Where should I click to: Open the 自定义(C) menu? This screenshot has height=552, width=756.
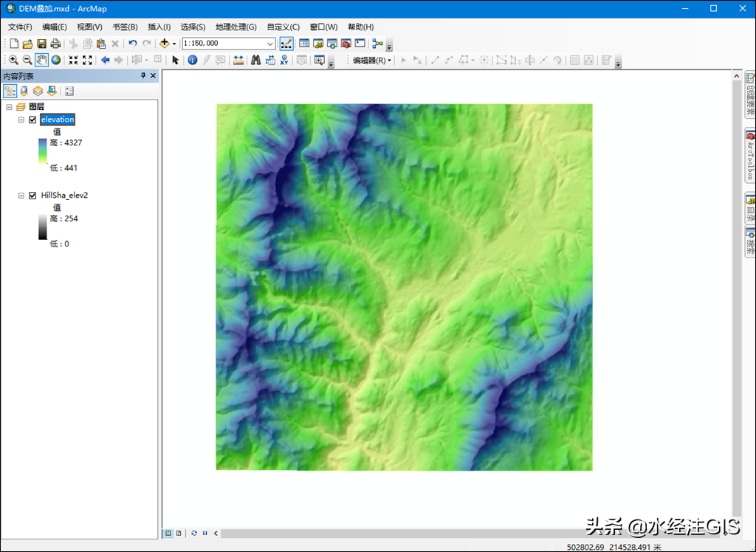(x=283, y=27)
